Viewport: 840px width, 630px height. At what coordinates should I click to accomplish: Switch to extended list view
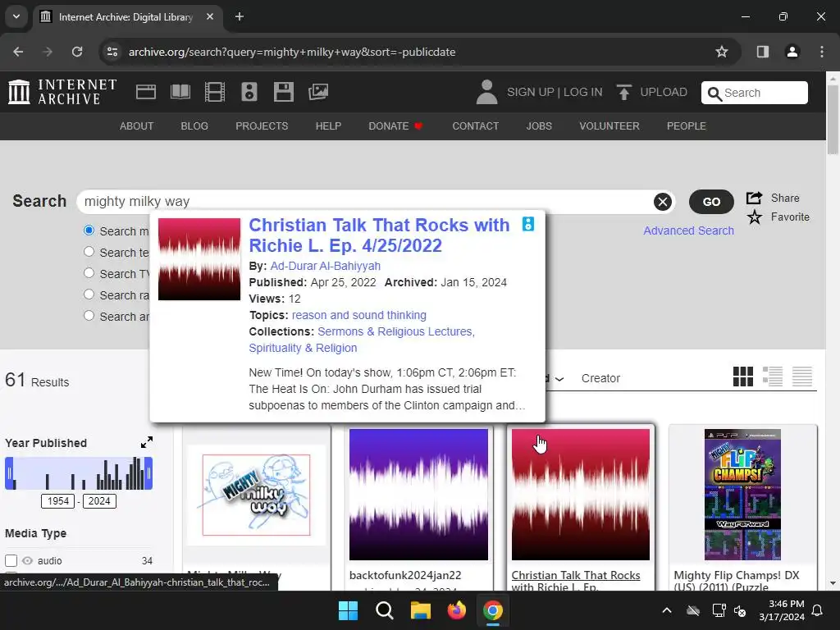pos(773,377)
